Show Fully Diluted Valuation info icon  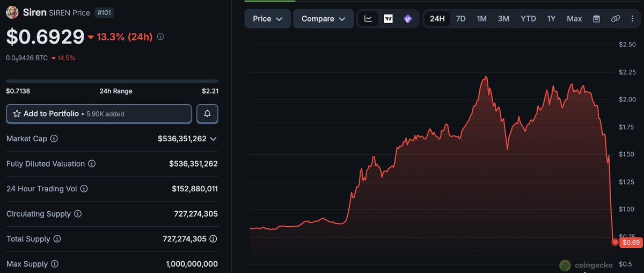coord(92,163)
